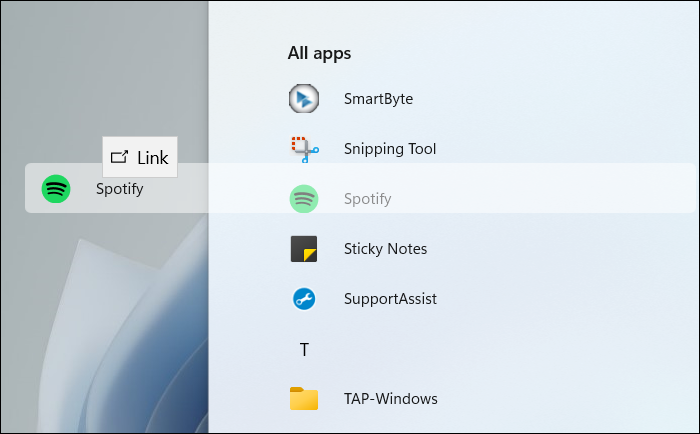
Task: Click the All apps heading
Action: pos(319,54)
